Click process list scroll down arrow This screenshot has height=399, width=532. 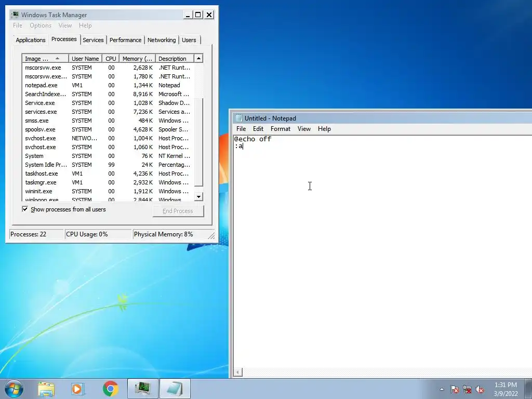tap(199, 196)
